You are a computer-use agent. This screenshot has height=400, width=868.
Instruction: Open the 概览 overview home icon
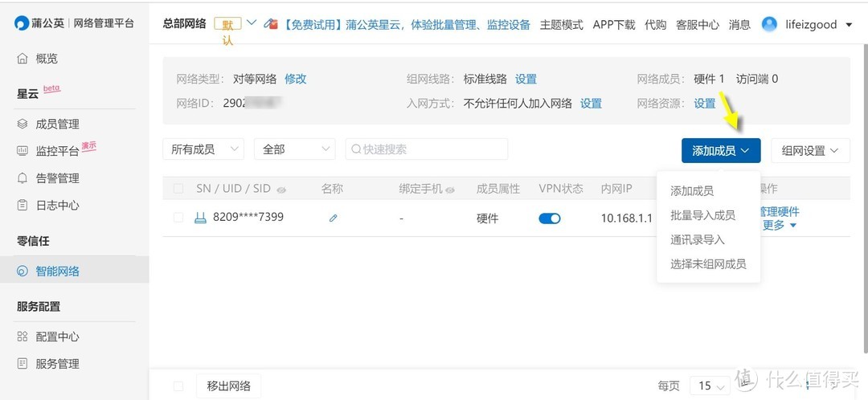(x=23, y=59)
